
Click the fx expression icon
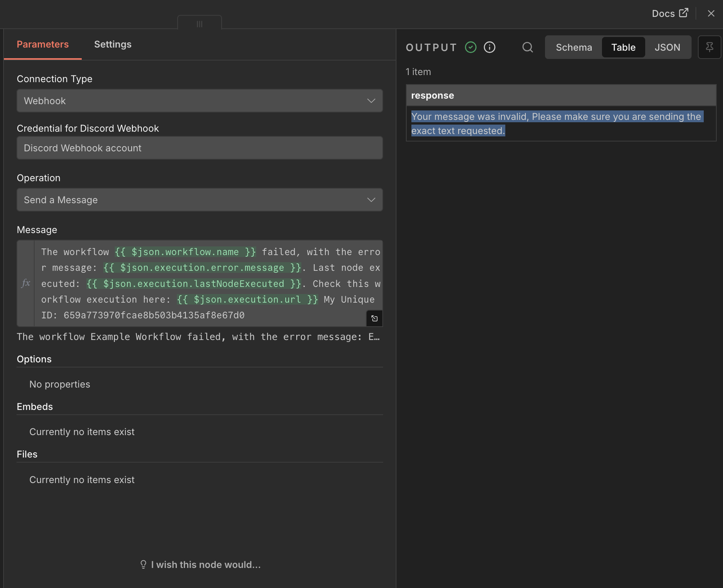tap(26, 283)
